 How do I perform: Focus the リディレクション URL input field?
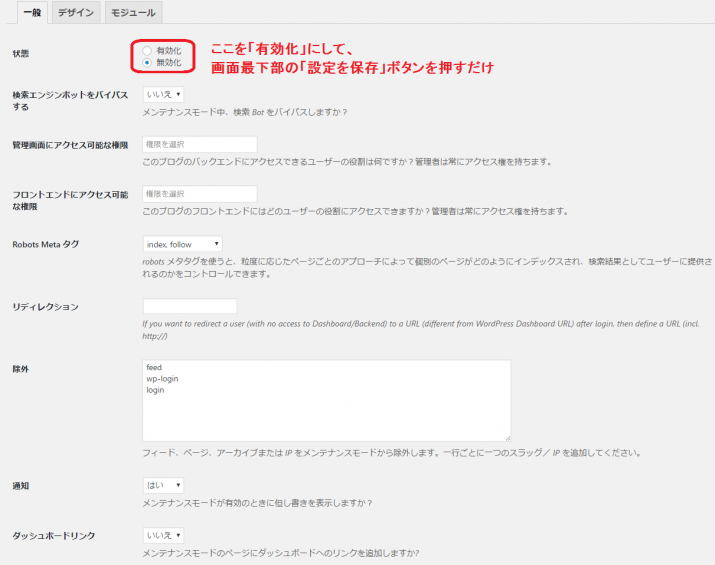click(190, 306)
